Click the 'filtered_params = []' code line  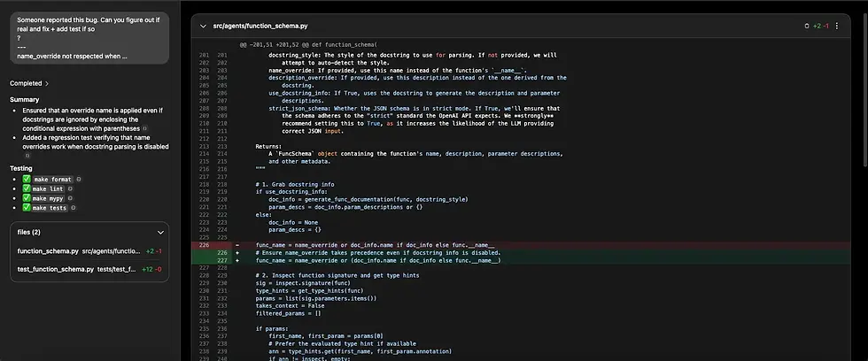tap(289, 313)
